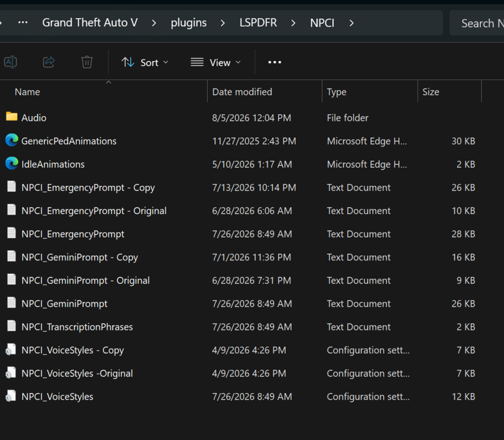504x440 pixels.
Task: Select NPCI_EmergencyPrompt - Original file name
Action: [94, 211]
